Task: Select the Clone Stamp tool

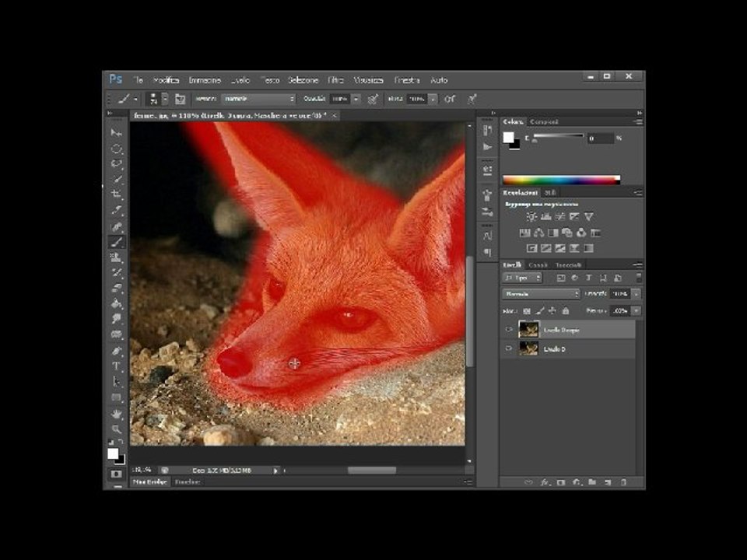Action: coord(116,257)
